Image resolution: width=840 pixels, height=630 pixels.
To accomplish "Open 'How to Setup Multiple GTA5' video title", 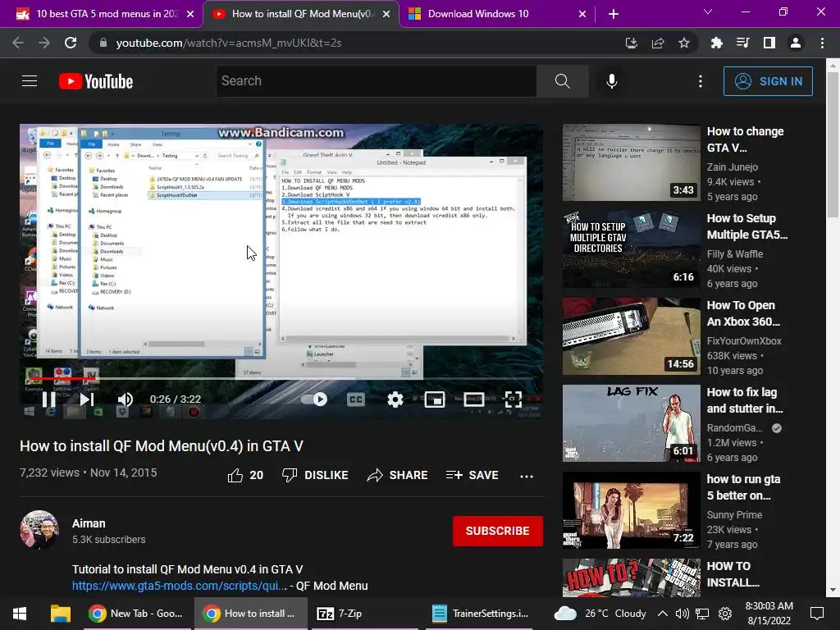I will (747, 226).
